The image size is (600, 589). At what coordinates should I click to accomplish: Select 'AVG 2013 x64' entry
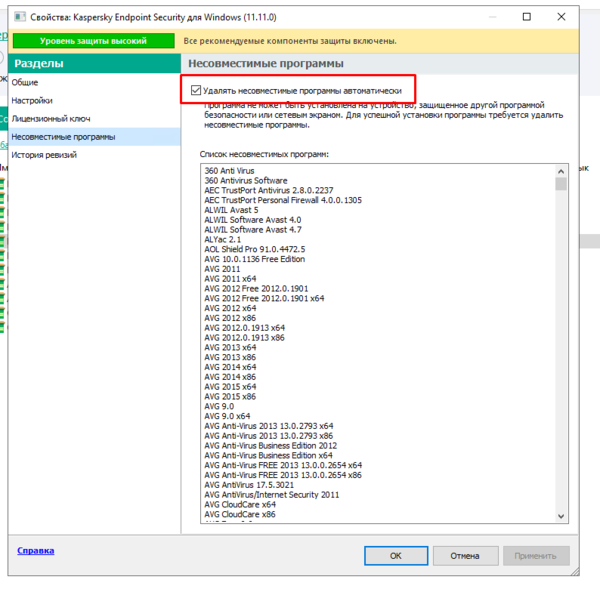point(230,348)
